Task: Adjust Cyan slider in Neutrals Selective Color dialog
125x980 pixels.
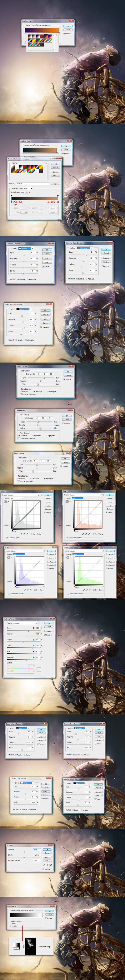Action: [86, 255]
